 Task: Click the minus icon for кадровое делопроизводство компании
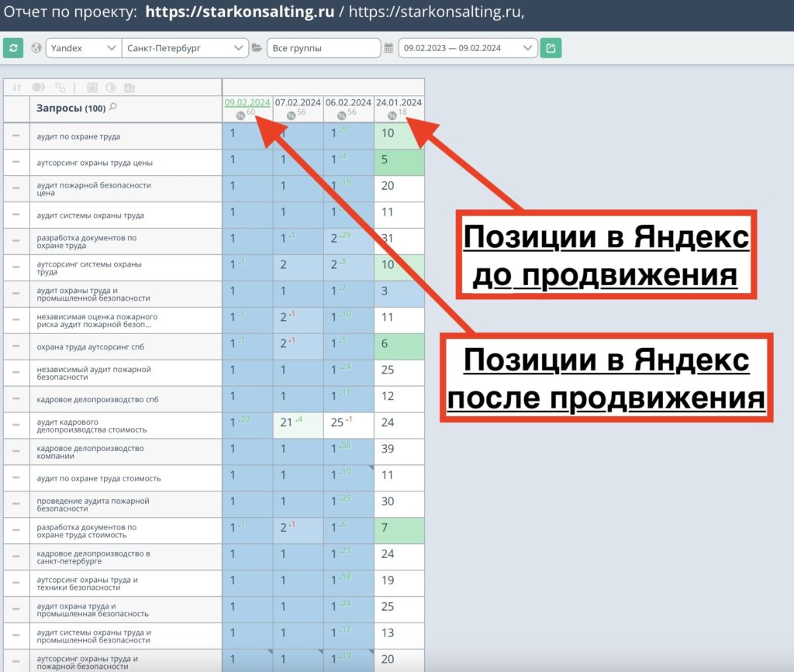coord(16,451)
